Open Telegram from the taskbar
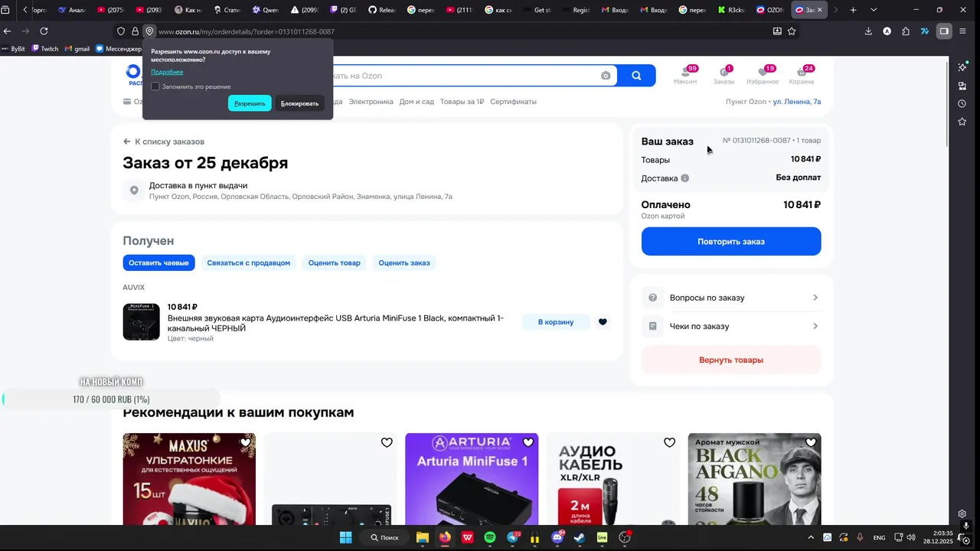 coord(512,537)
